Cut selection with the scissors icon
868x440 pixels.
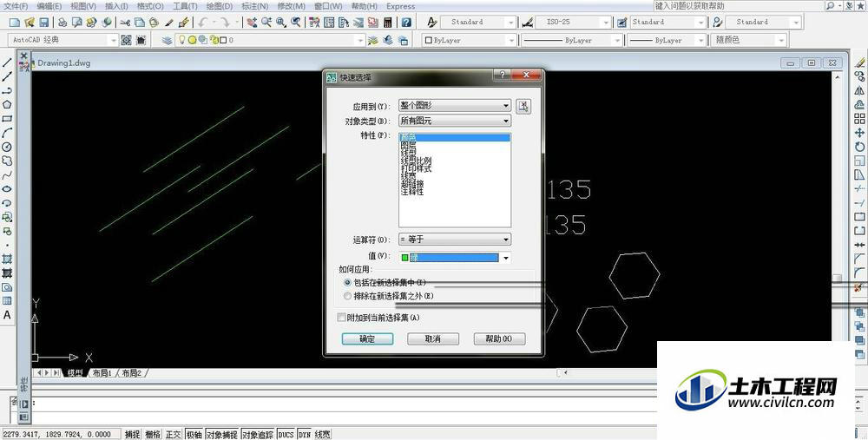coord(126,23)
